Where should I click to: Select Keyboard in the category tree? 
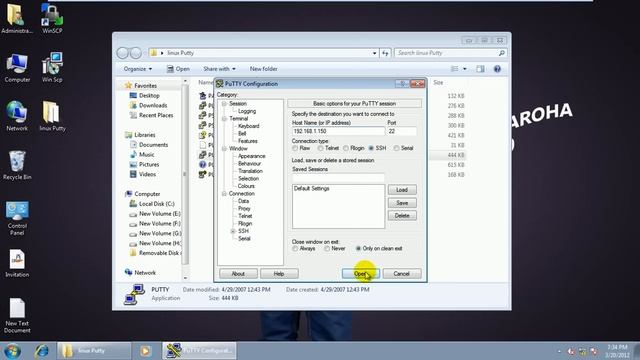[x=249, y=126]
